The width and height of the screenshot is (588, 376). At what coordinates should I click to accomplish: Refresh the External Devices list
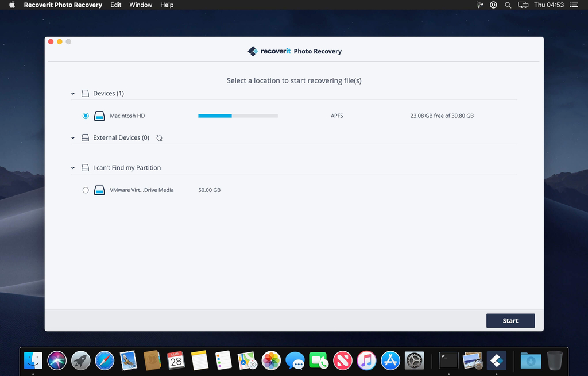160,138
